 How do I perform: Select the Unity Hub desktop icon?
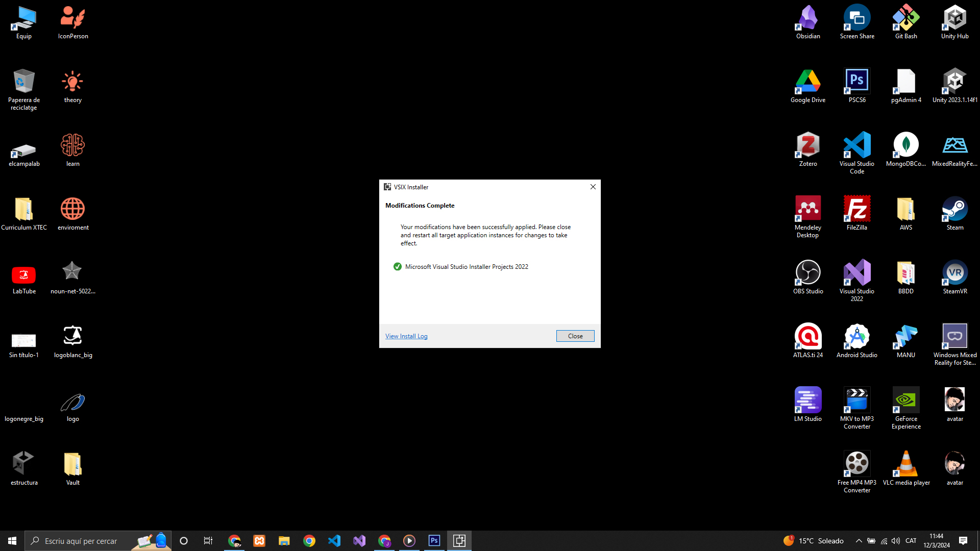click(954, 22)
